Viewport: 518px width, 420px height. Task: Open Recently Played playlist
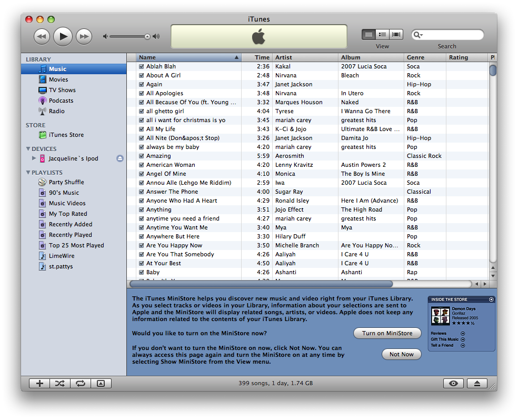pos(71,235)
